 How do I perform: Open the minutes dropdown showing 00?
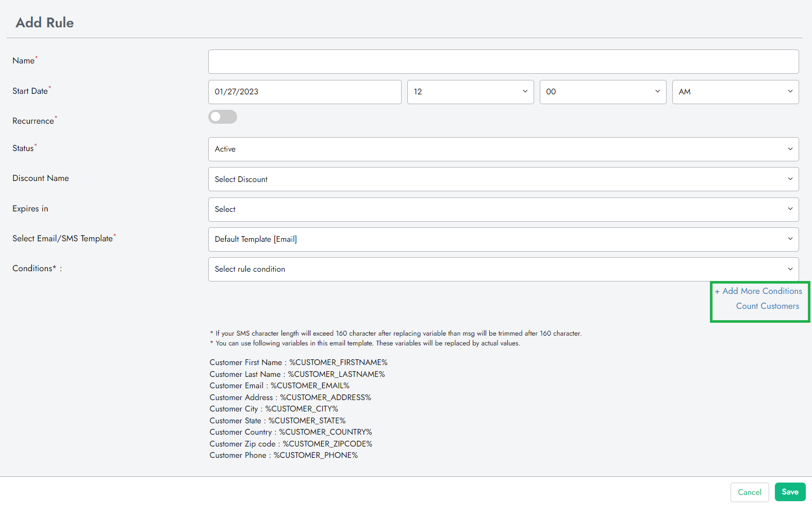[603, 92]
